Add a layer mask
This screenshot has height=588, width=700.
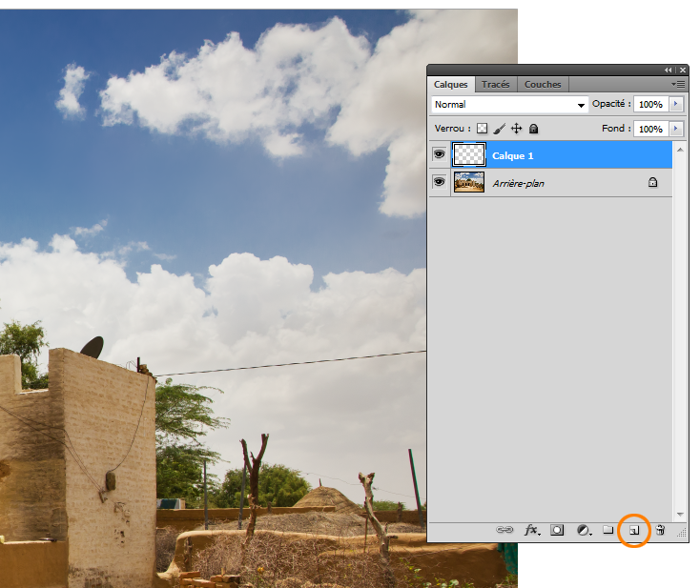(558, 530)
